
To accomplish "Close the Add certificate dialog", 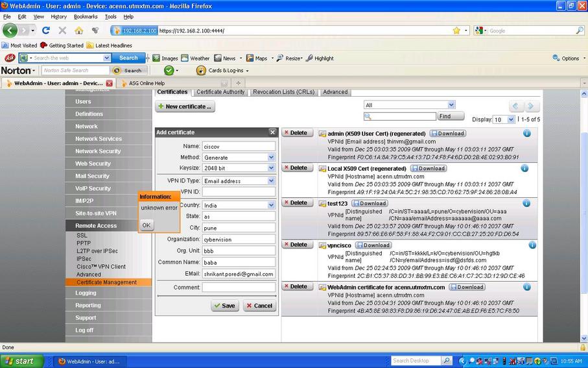I will pyautogui.click(x=273, y=132).
